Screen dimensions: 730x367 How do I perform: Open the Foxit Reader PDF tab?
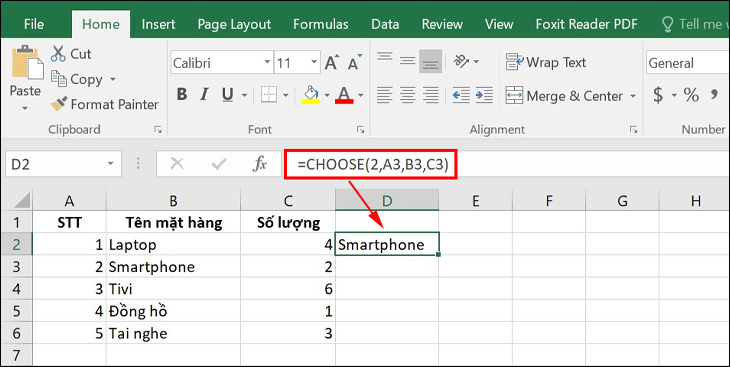tap(586, 24)
